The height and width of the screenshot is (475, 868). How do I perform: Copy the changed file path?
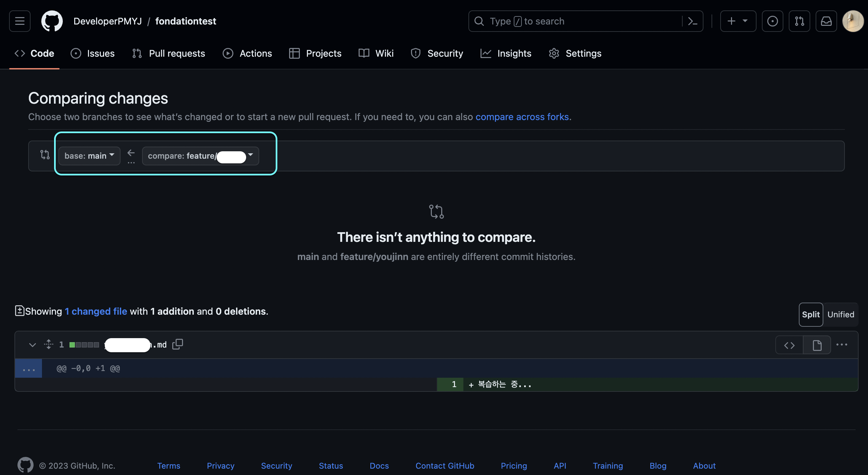coord(178,345)
